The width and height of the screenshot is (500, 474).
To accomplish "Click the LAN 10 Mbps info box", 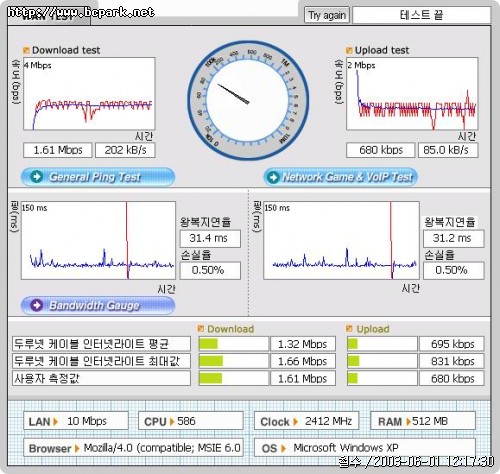I will click(x=76, y=421).
